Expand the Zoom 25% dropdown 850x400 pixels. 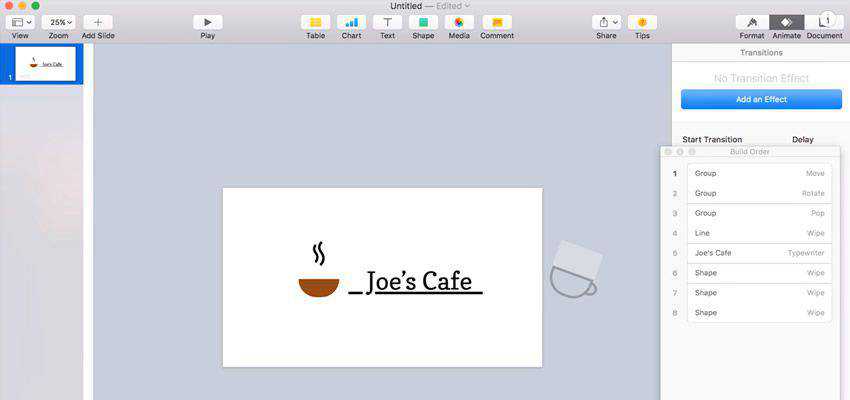[x=59, y=22]
